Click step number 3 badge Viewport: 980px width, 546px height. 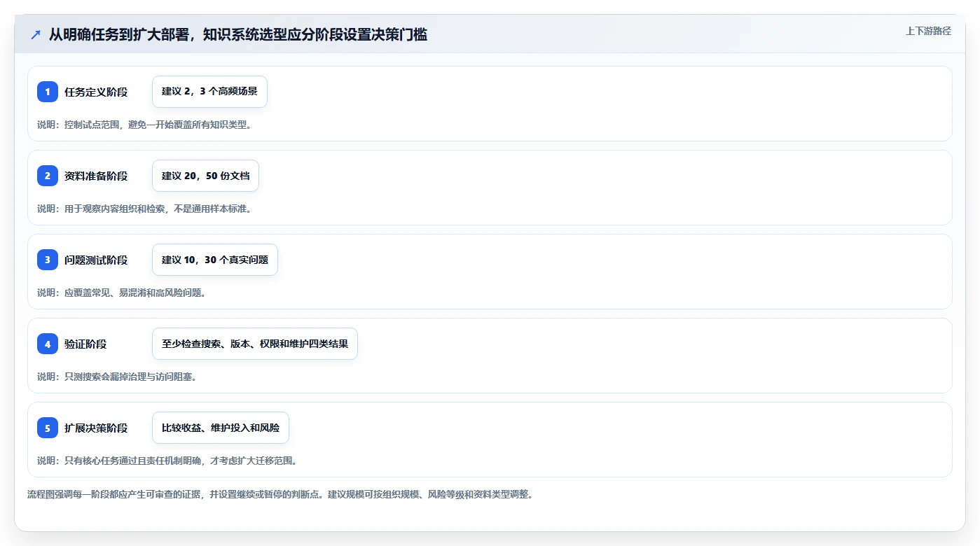[48, 260]
